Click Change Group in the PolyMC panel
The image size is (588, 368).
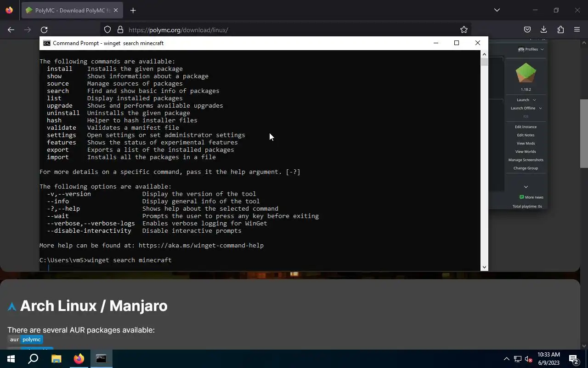pyautogui.click(x=526, y=168)
